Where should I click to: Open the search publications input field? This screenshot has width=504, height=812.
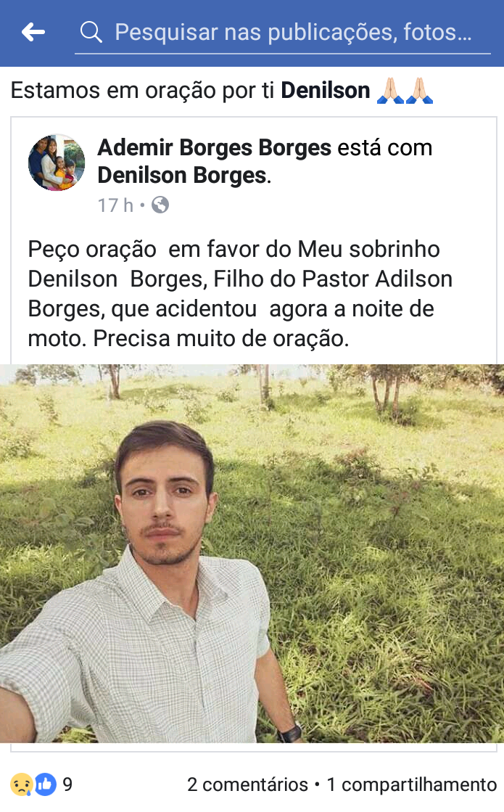coord(283,32)
